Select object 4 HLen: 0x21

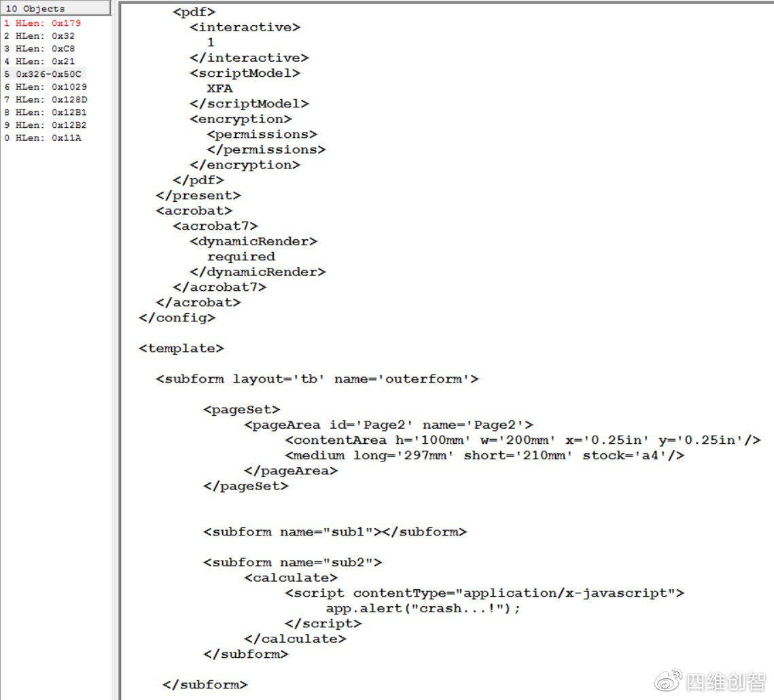coord(39,61)
